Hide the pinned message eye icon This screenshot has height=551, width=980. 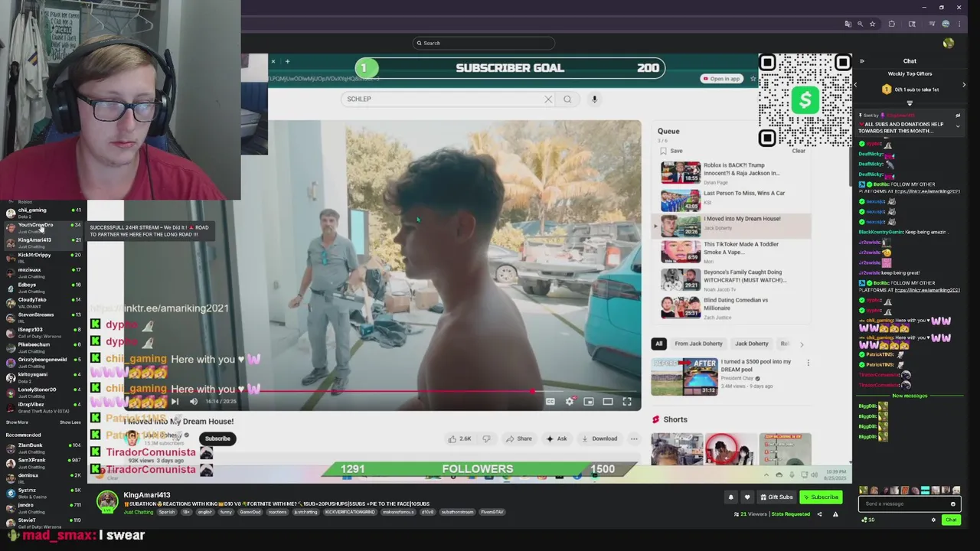click(x=958, y=116)
